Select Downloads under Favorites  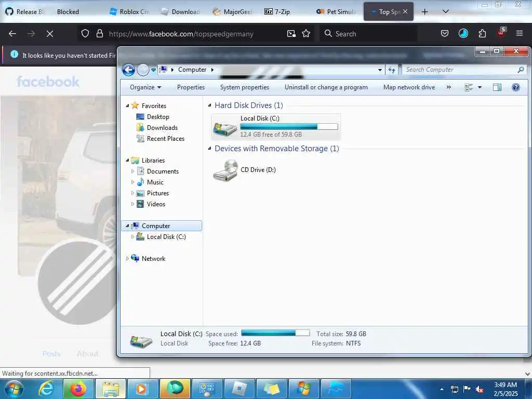point(162,128)
